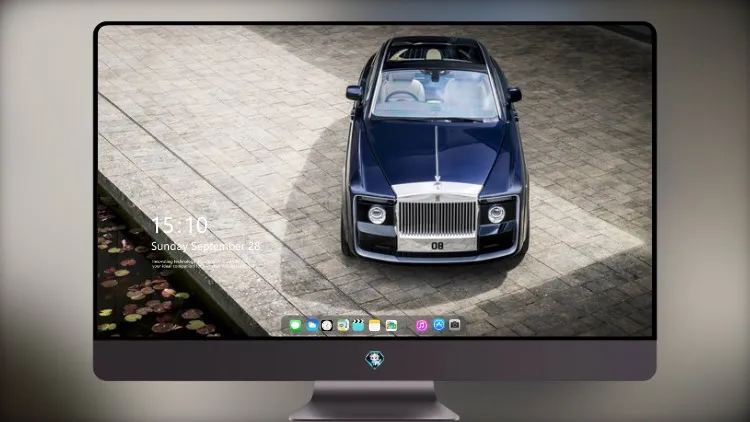Image resolution: width=750 pixels, height=422 pixels.
Task: Click the monitor stand below the screen
Action: (x=375, y=401)
